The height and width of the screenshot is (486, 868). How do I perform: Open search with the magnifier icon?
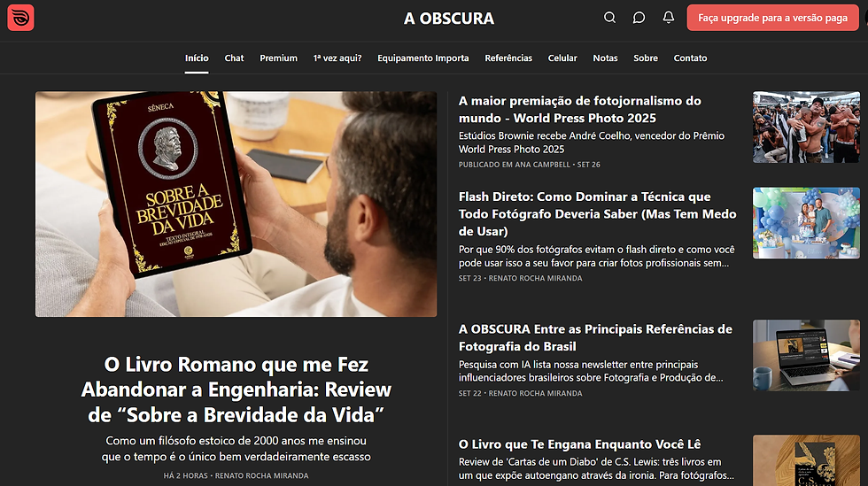tap(609, 18)
